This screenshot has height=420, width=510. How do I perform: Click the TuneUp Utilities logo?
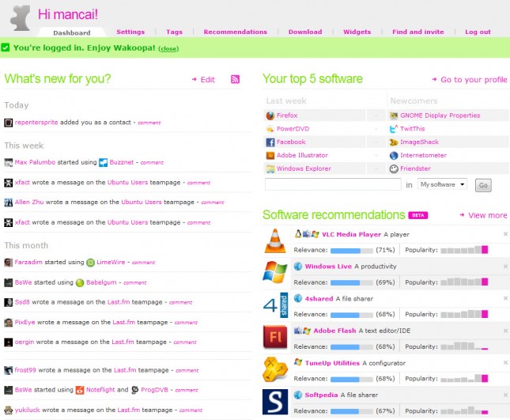point(275,369)
